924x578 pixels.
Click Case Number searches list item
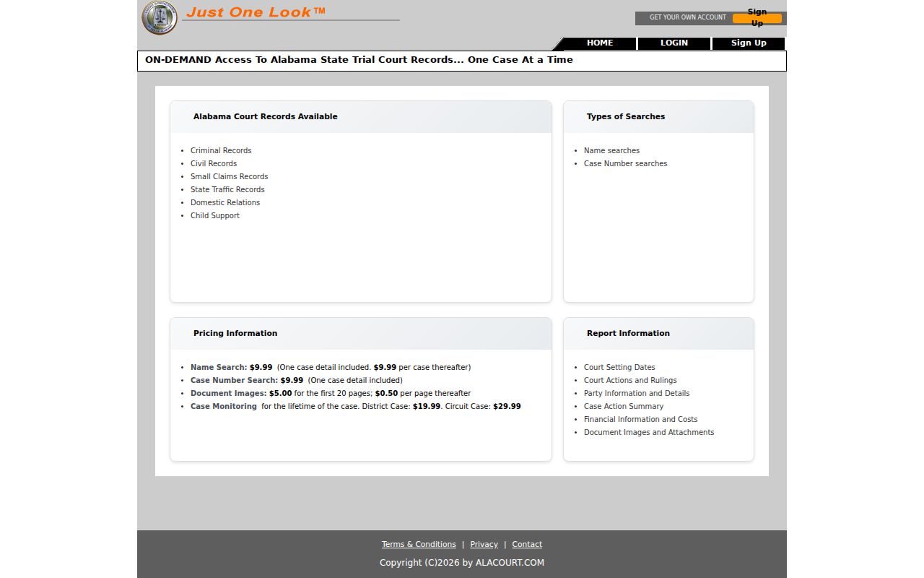625,164
